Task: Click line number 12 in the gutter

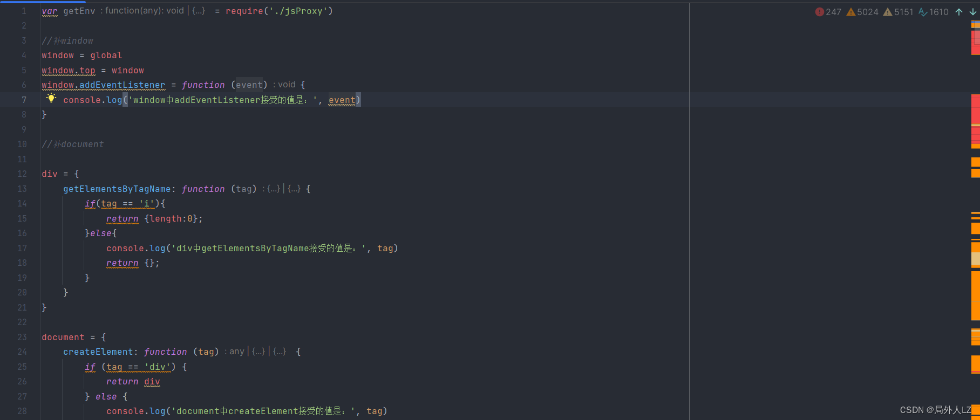Action: [x=22, y=174]
